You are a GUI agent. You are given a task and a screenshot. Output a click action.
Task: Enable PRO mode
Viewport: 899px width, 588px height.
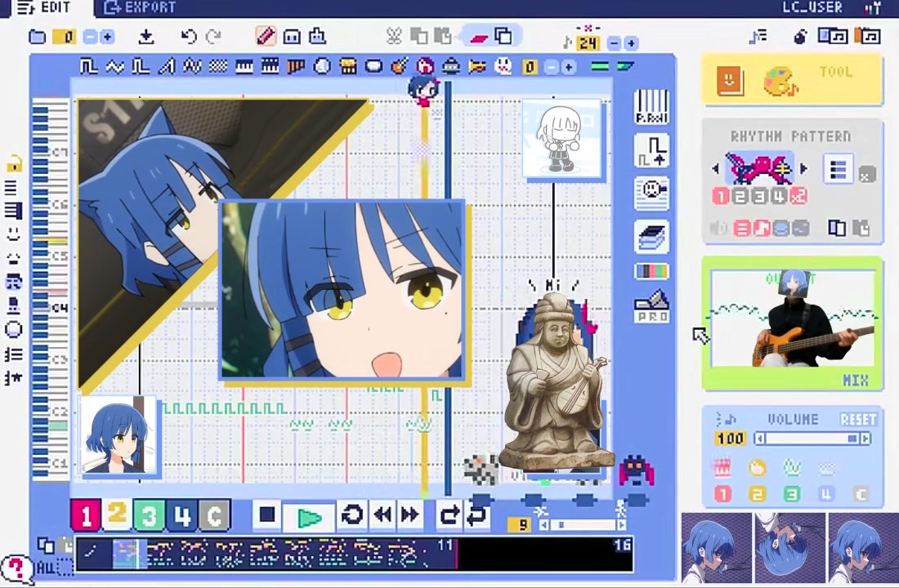click(x=651, y=308)
